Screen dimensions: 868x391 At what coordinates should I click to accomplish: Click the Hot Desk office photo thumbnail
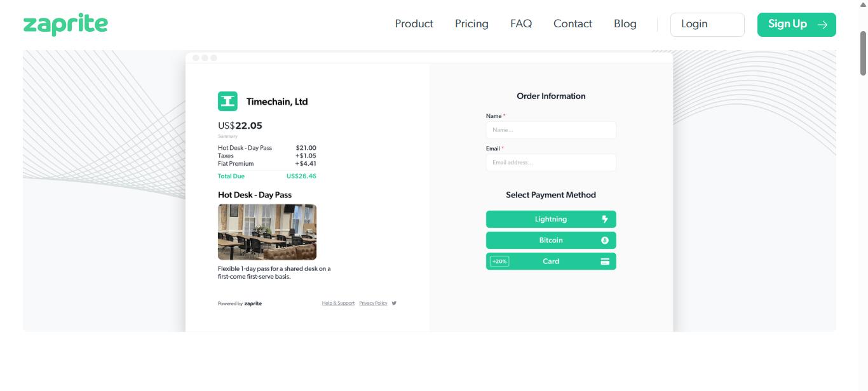[267, 232]
